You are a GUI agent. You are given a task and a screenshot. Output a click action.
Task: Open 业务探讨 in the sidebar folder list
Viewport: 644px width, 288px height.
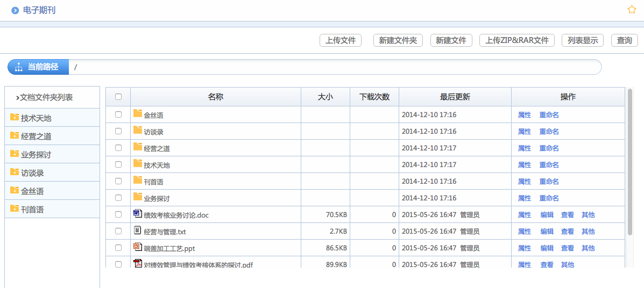coord(36,155)
